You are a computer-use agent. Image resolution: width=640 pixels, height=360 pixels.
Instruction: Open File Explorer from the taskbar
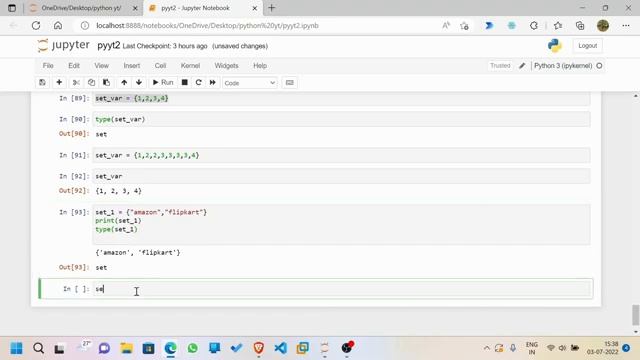[x=127, y=348]
